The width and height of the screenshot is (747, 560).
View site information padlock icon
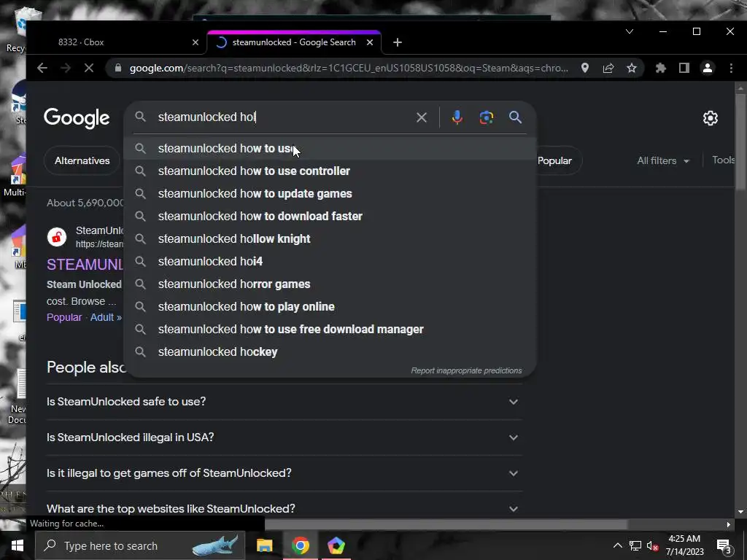point(118,68)
